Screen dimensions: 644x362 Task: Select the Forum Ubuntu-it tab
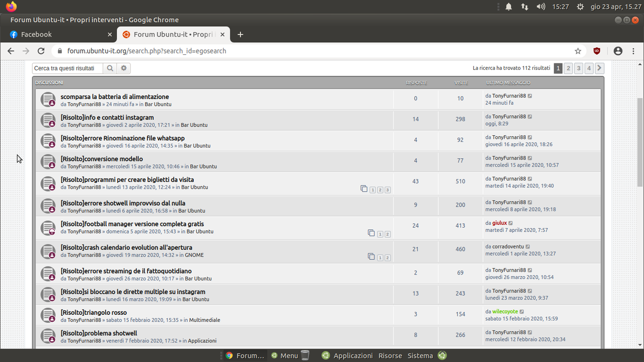174,34
